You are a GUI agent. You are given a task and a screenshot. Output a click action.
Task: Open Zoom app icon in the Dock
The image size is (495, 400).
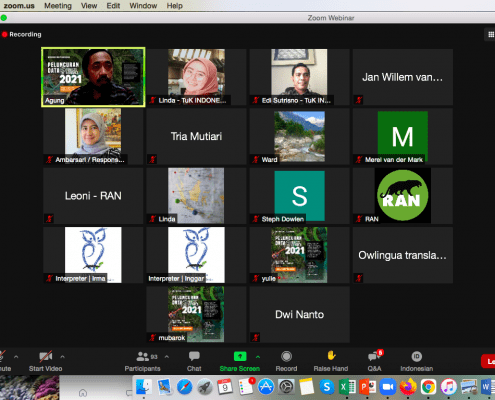coord(388,387)
